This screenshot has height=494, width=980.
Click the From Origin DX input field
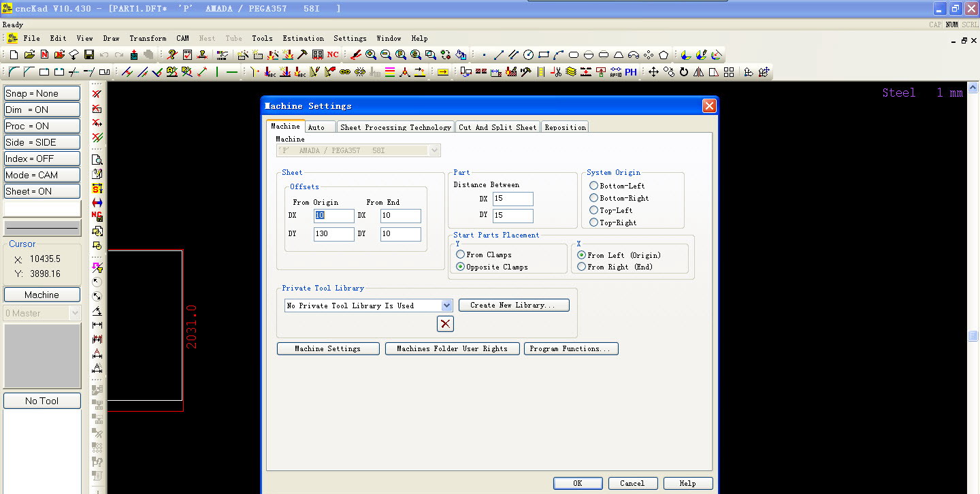[x=334, y=216]
